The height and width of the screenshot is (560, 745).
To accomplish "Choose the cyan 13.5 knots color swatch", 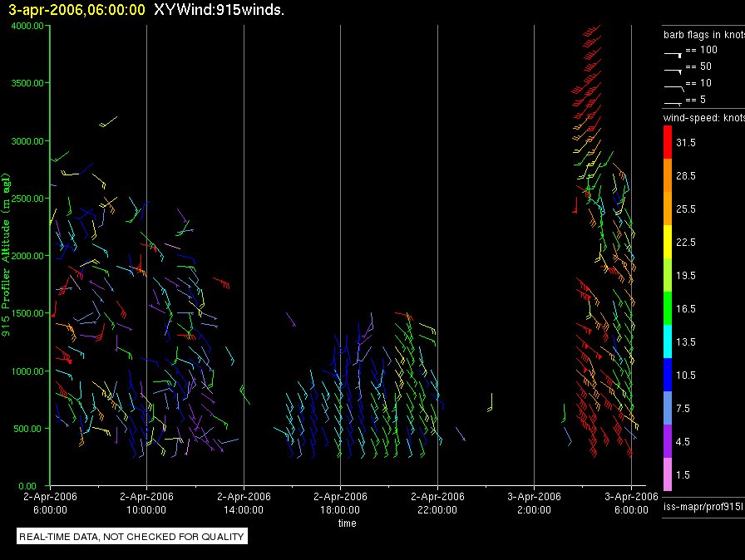I will pos(667,341).
